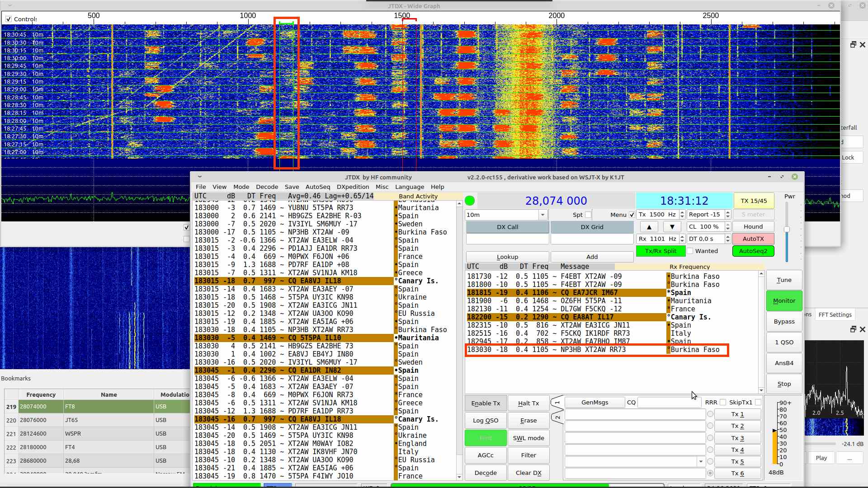
Task: Increase the Tx frequency stepper
Action: [682, 212]
